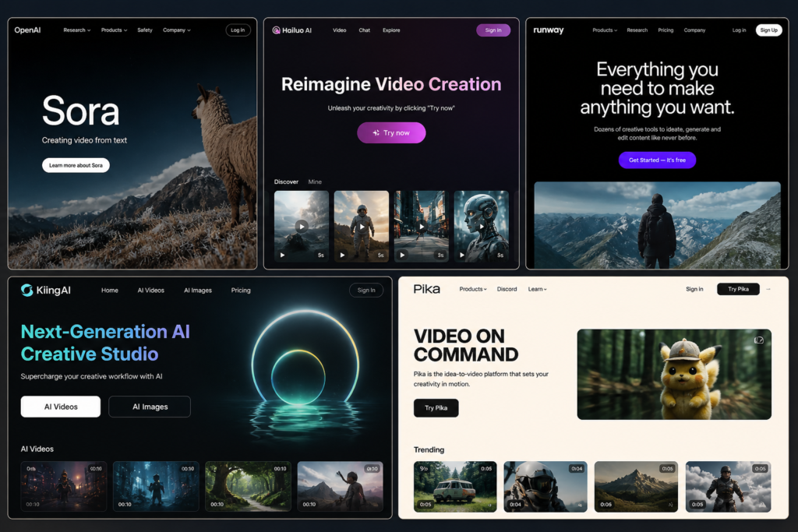Open Pricing in the KlingAI navigation

pyautogui.click(x=241, y=290)
